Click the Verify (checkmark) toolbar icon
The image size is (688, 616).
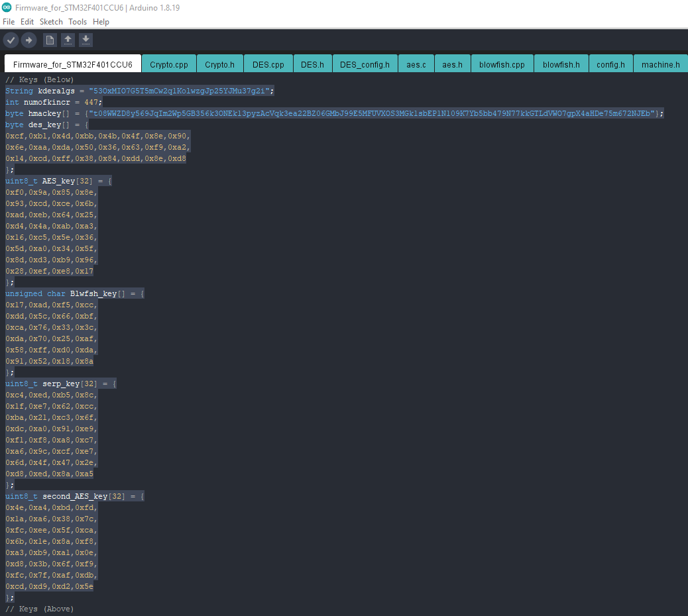coord(11,40)
